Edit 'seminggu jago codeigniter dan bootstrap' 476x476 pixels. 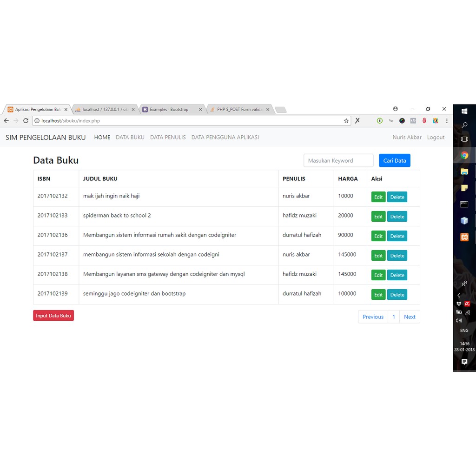point(378,295)
